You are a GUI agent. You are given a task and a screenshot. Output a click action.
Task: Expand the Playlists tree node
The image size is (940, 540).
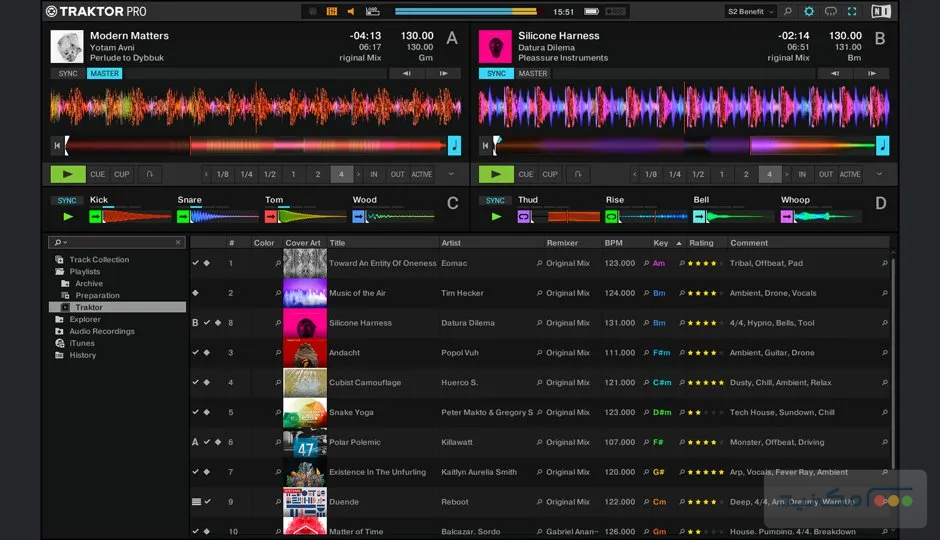point(84,271)
